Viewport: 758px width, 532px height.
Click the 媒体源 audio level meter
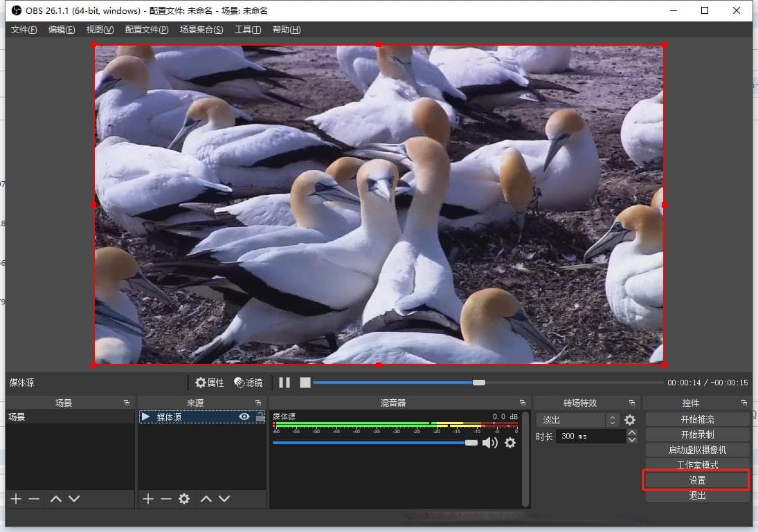(395, 425)
